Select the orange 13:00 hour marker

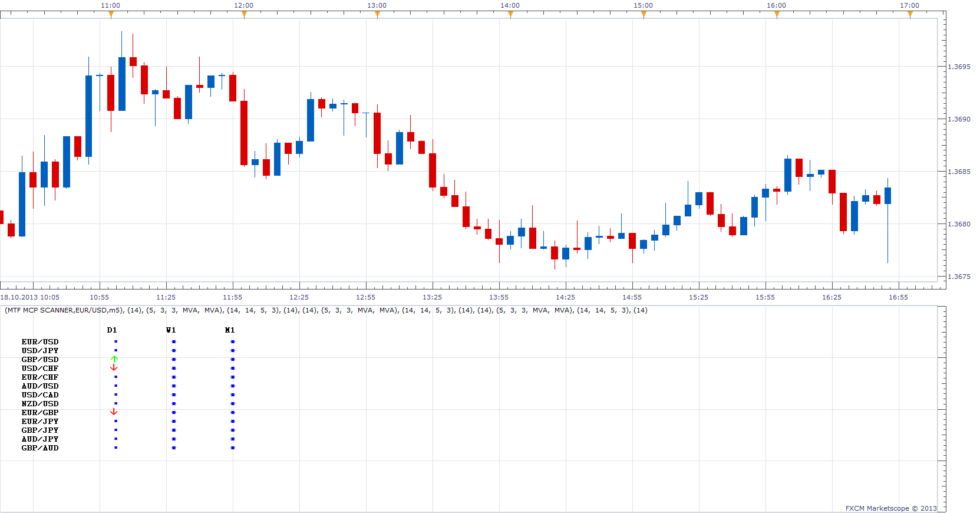click(x=377, y=15)
